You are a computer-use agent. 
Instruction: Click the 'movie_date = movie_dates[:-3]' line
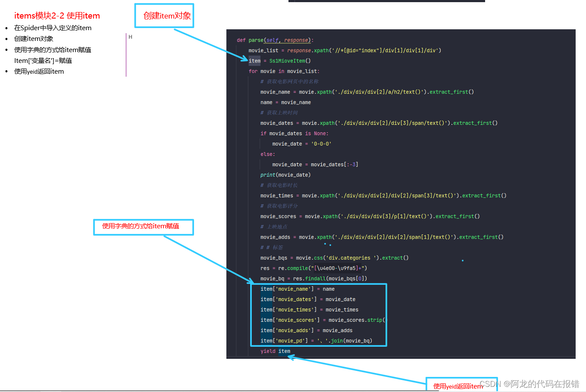point(315,165)
